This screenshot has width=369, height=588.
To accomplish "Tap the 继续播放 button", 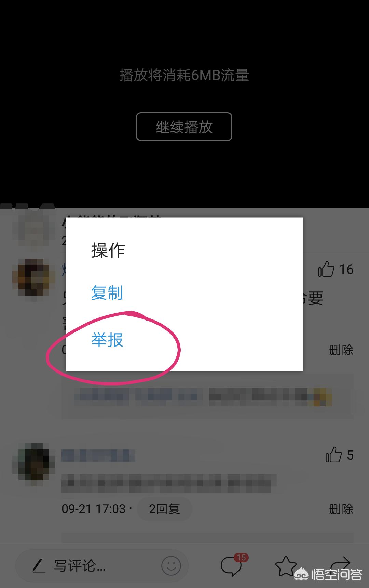I will pos(184,127).
